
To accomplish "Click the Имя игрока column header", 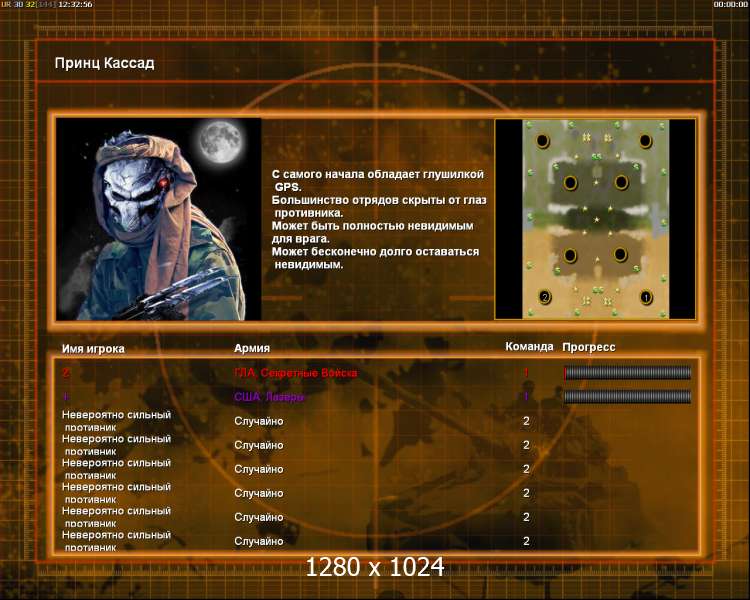I will point(93,349).
